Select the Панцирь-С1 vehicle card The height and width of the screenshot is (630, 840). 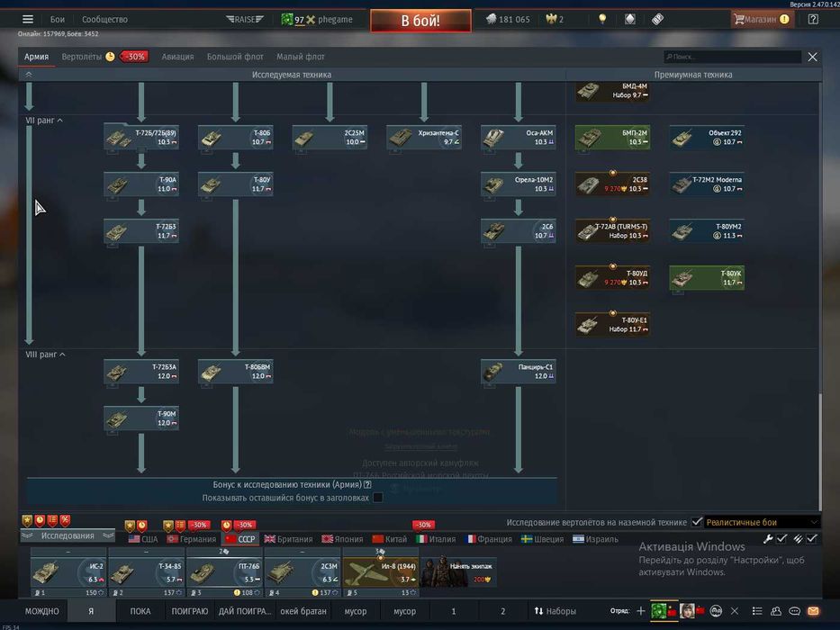[519, 372]
